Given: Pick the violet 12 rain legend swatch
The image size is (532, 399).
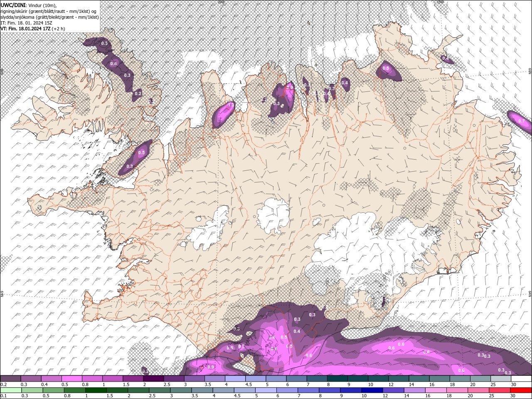Looking at the screenshot, I should (393, 390).
